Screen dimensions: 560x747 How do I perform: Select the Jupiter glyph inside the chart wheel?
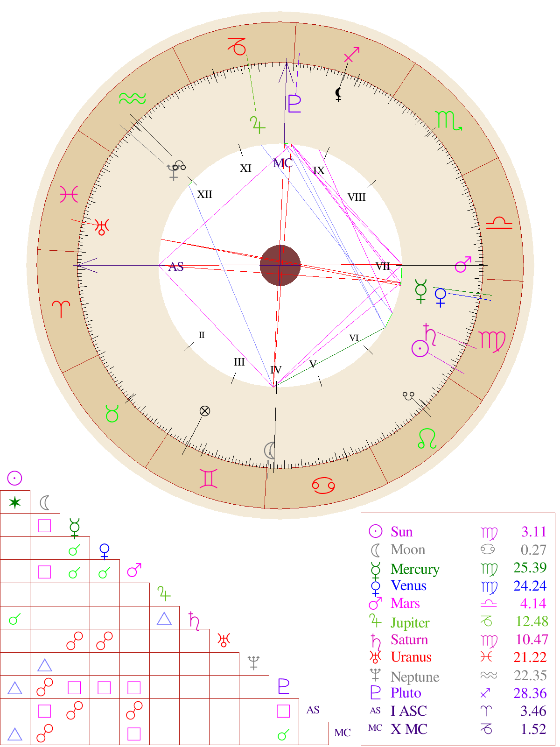pyautogui.click(x=258, y=125)
